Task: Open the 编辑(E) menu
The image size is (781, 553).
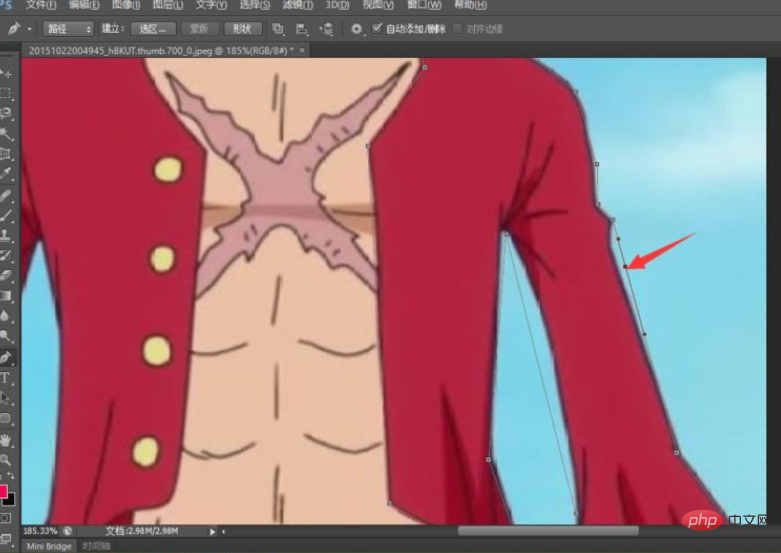Action: [84, 5]
